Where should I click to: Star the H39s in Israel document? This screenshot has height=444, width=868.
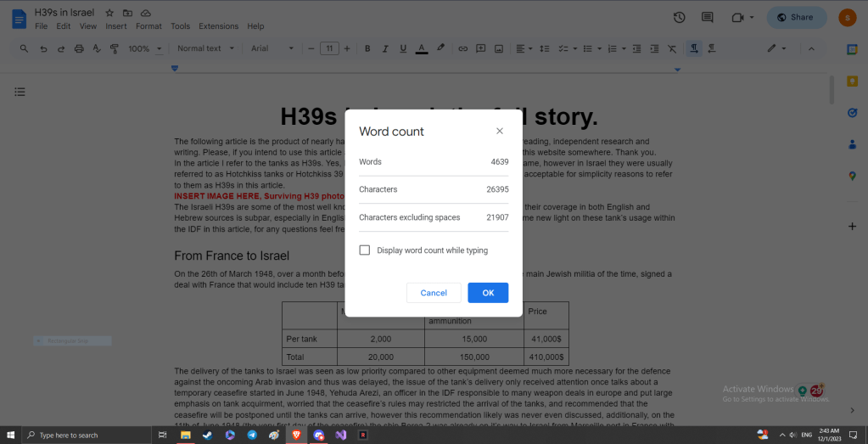coord(109,14)
